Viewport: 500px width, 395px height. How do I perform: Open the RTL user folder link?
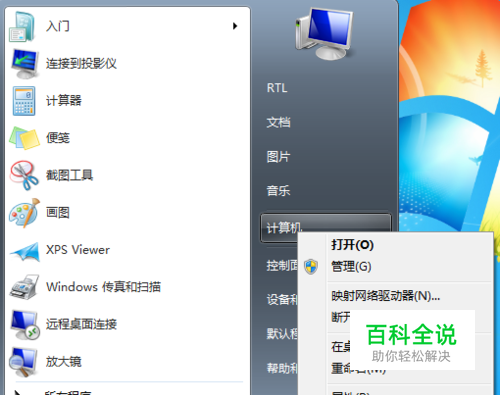277,88
